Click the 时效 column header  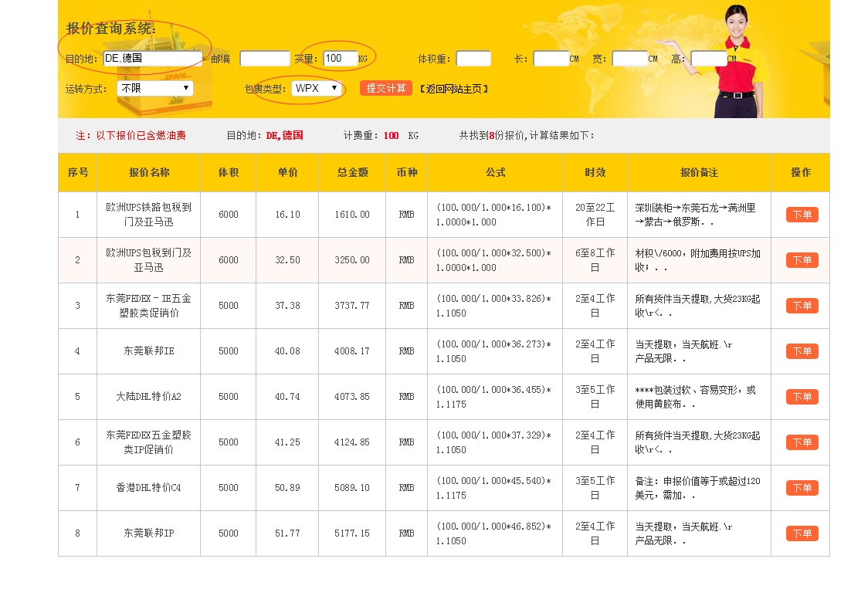click(595, 173)
